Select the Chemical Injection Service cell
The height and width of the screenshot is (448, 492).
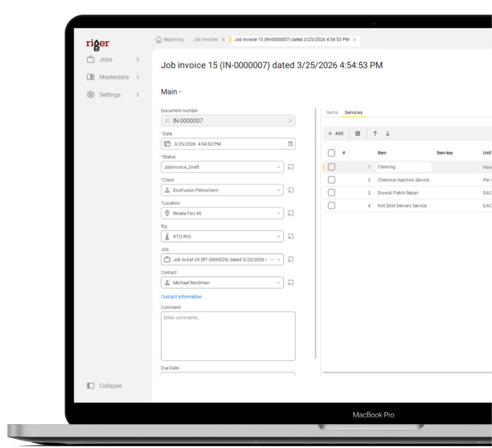pos(403,180)
